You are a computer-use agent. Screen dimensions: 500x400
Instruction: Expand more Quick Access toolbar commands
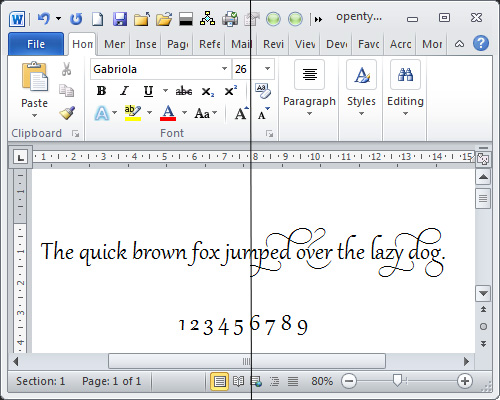tap(318, 19)
